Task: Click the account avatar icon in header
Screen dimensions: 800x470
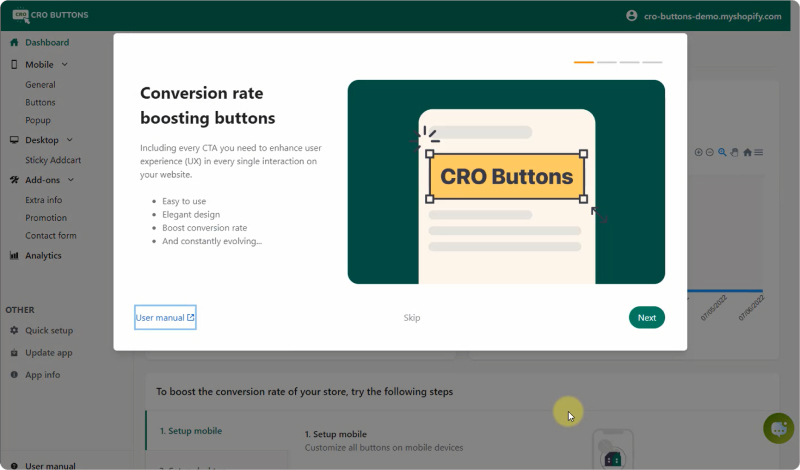Action: click(x=631, y=15)
